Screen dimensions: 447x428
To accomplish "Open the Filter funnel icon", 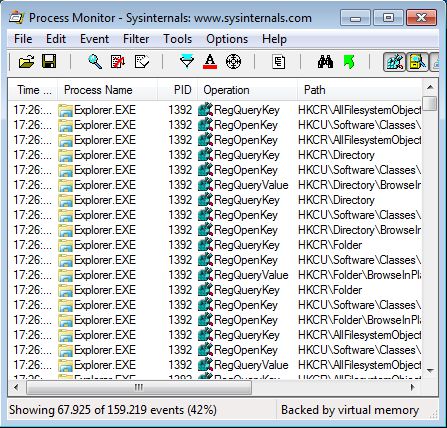I will coord(187,62).
